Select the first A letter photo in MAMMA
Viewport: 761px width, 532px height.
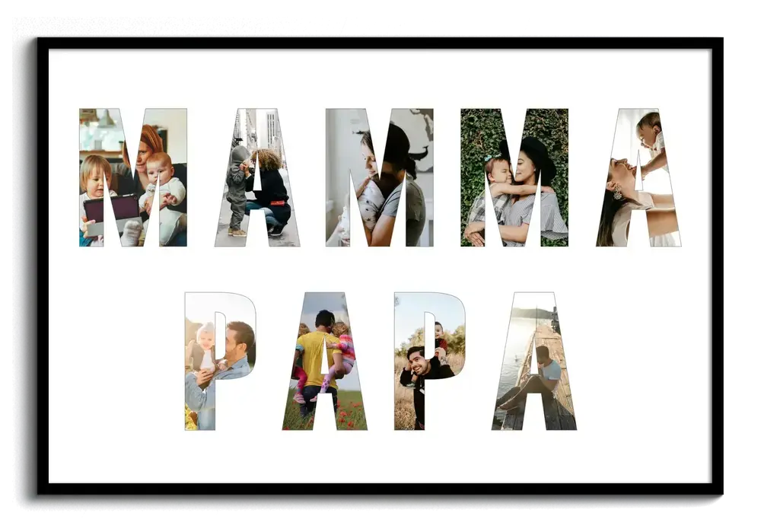click(x=257, y=177)
